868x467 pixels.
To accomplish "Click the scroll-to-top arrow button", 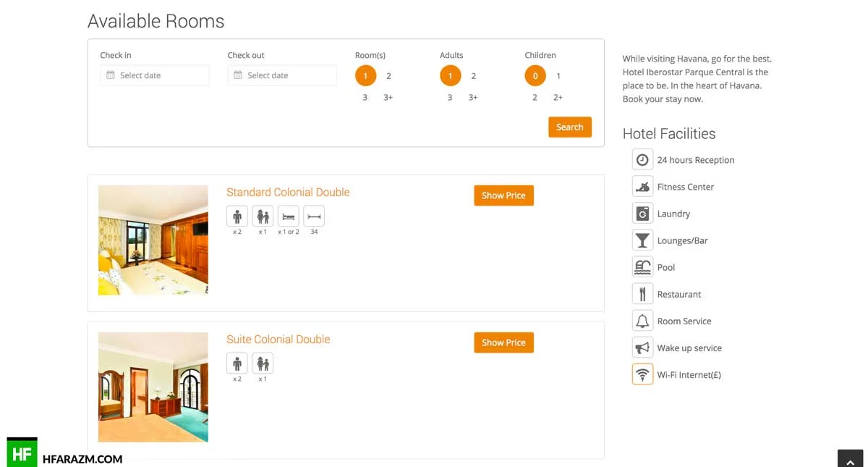I will (851, 459).
